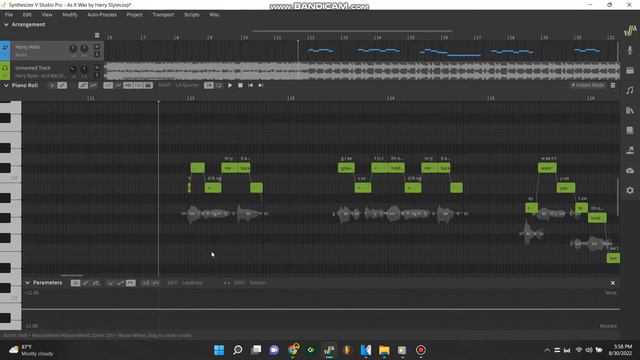This screenshot has width=640, height=360.
Task: Select the 'hold' note near measure 16
Action: coord(597,218)
